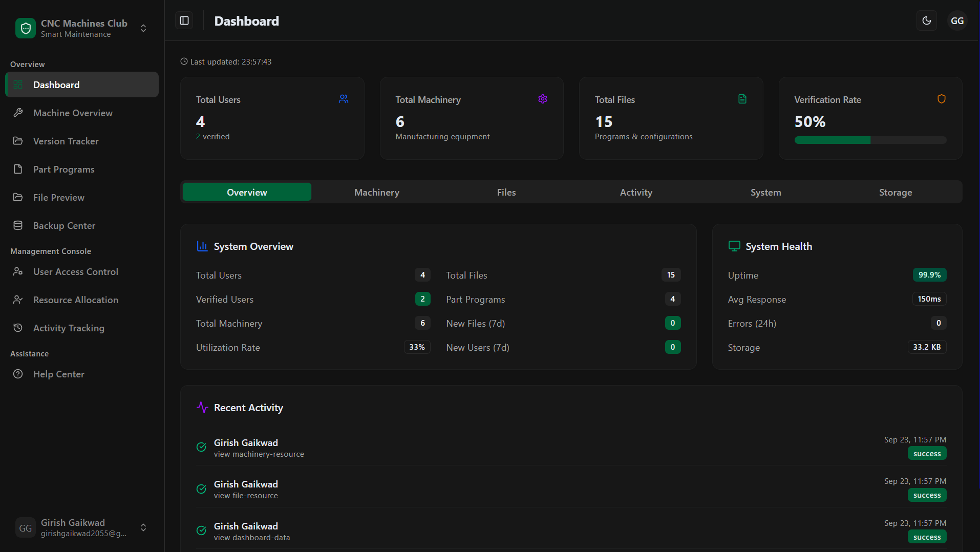Image resolution: width=980 pixels, height=552 pixels.
Task: Expand the Girish Gaikwad account menu
Action: click(143, 527)
